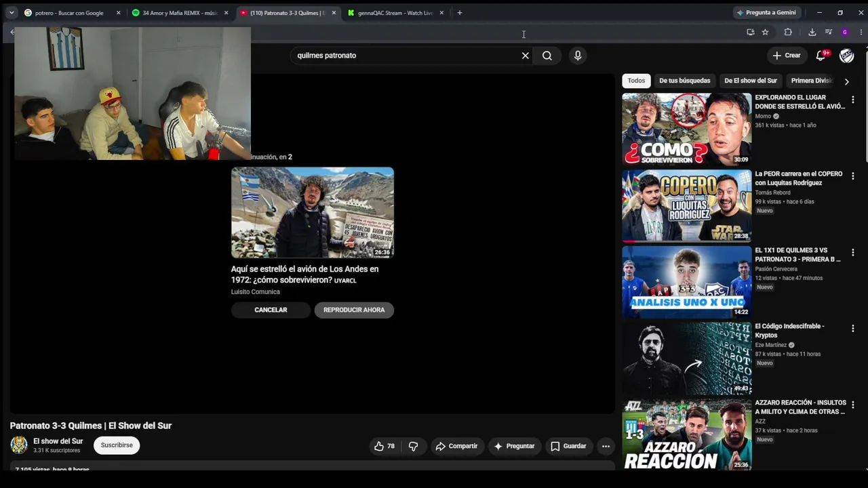The width and height of the screenshot is (868, 488).
Task: Click the Crear button
Action: click(787, 56)
